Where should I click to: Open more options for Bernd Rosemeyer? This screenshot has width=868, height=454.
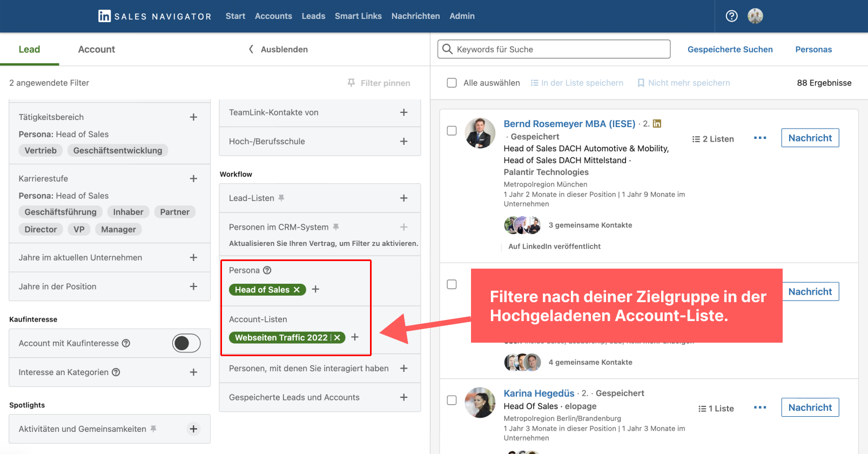coord(760,138)
